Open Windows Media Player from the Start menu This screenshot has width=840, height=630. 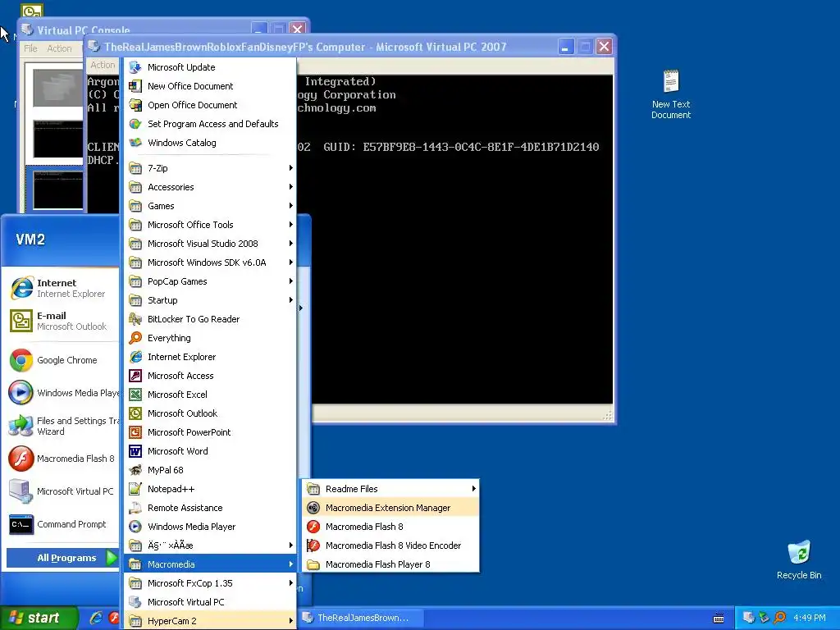pyautogui.click(x=62, y=393)
